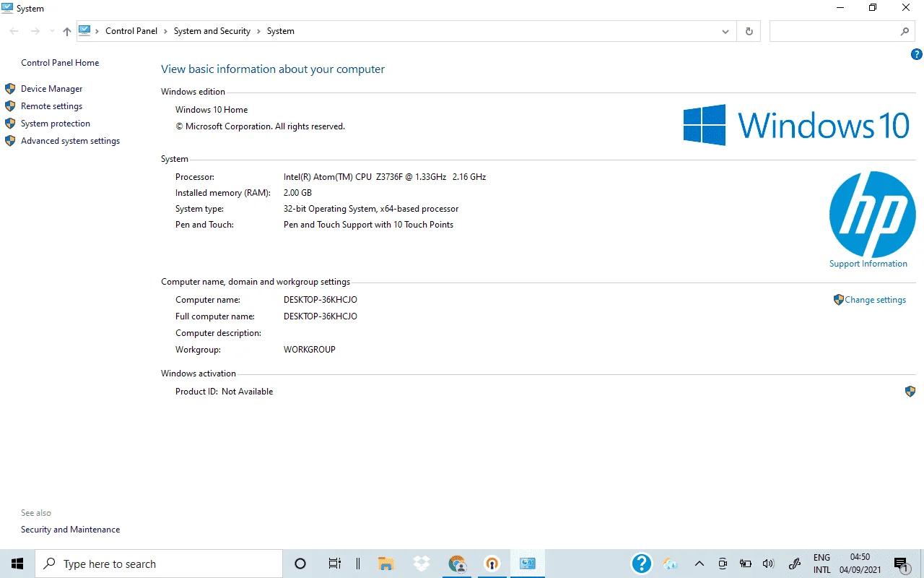Expand chevron after Control Panel breadcrumb
The height and width of the screenshot is (578, 924).
pyautogui.click(x=165, y=31)
